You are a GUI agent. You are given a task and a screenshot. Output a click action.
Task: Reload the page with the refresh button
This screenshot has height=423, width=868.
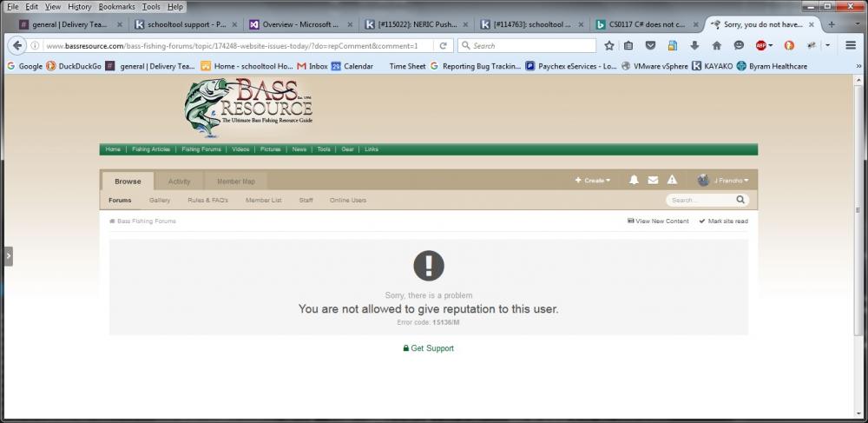click(443, 46)
